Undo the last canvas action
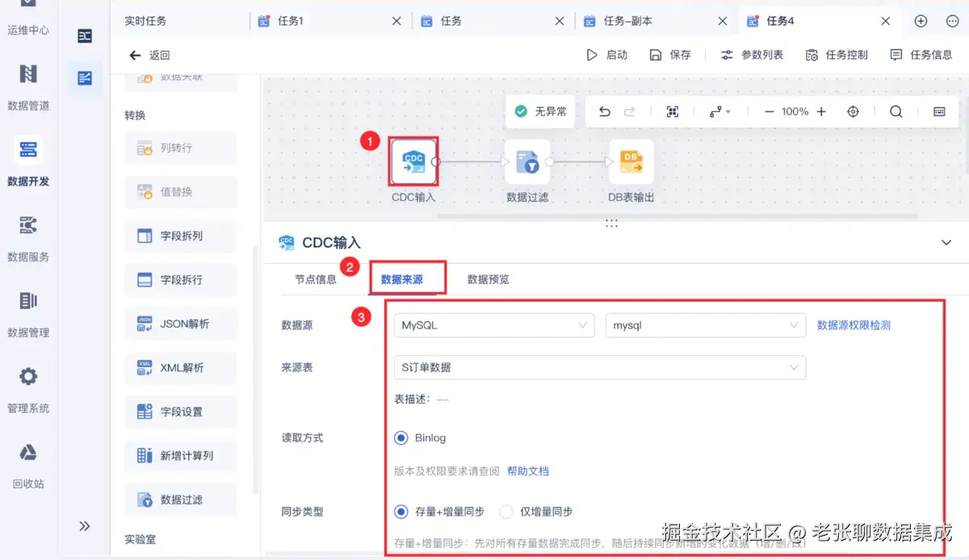The height and width of the screenshot is (560, 969). (x=605, y=112)
